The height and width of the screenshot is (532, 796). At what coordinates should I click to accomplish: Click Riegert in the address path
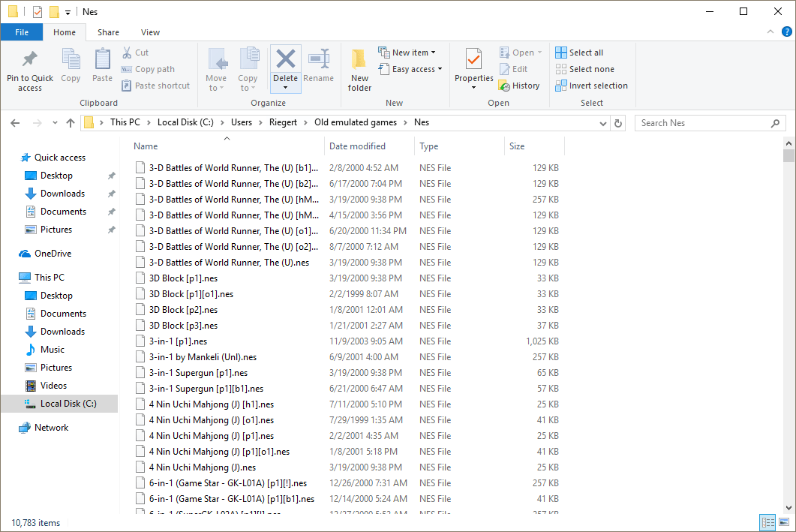(283, 122)
